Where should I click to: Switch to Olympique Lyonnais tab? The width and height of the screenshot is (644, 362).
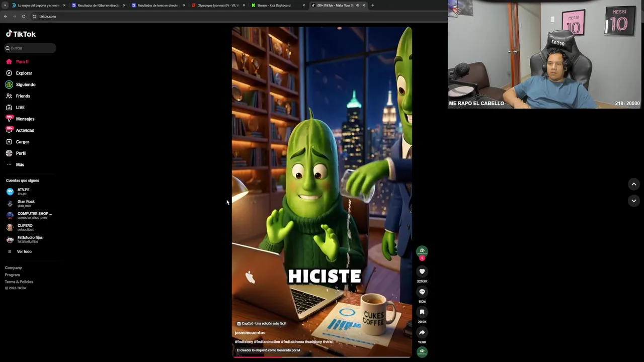tap(218, 6)
